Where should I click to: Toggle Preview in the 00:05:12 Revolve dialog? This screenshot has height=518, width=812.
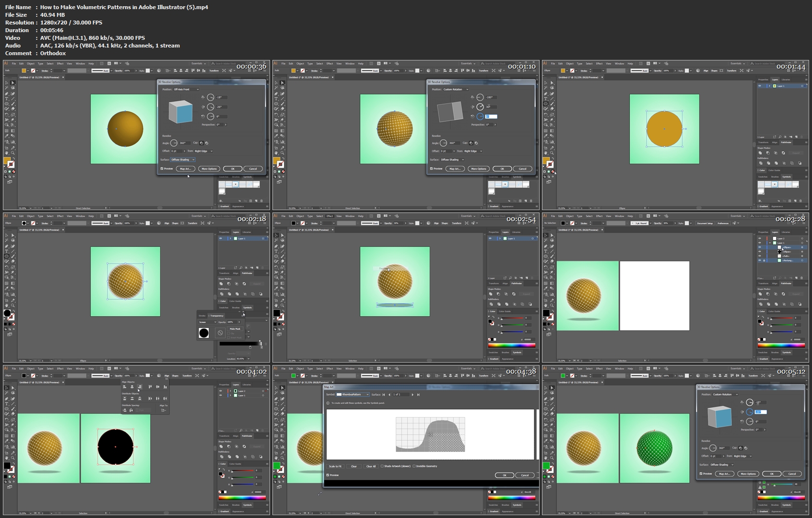point(701,474)
